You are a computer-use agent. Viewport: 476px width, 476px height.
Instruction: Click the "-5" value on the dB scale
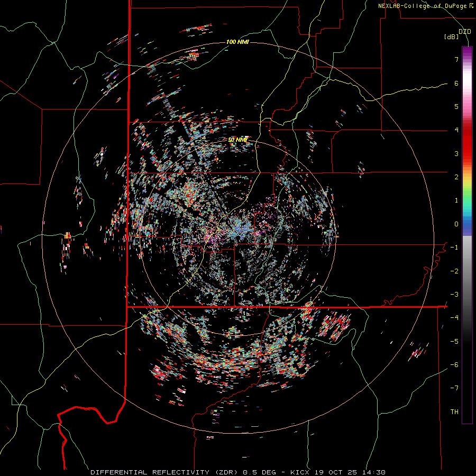pyautogui.click(x=454, y=342)
